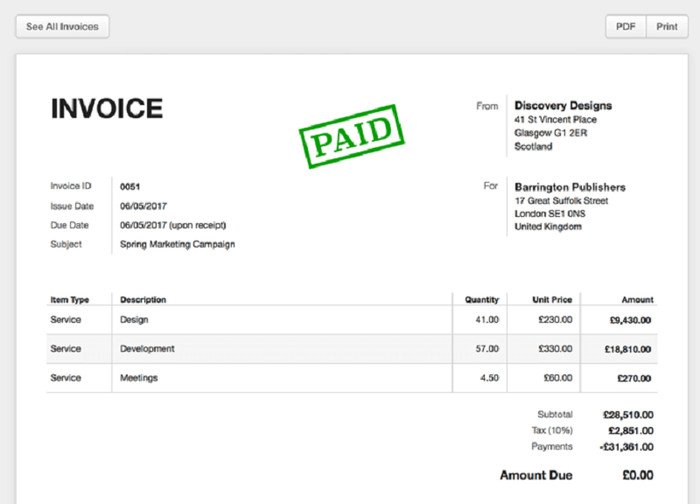Click the Print button

point(667,27)
